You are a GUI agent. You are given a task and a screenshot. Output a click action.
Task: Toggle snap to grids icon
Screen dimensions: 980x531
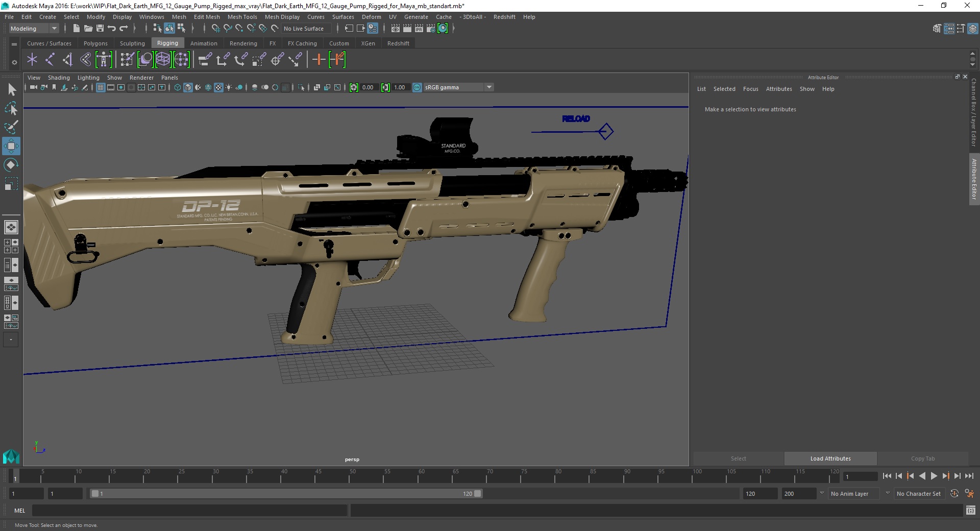[x=216, y=29]
